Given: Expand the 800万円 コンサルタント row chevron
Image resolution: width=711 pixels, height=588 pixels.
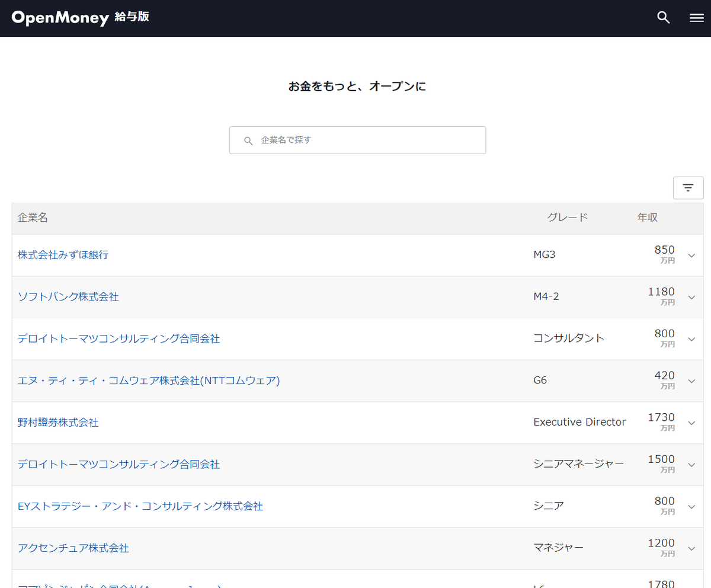Looking at the screenshot, I should [x=691, y=340].
